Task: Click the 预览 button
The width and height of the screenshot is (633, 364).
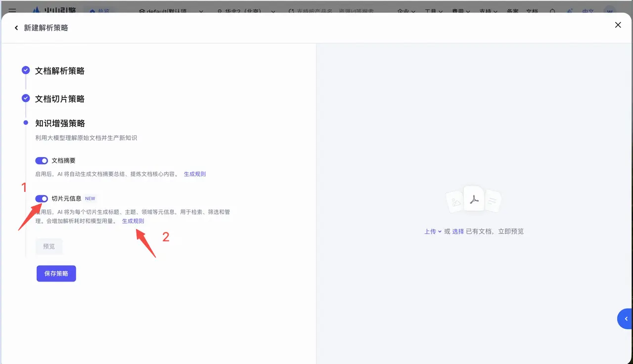Action: coord(49,246)
